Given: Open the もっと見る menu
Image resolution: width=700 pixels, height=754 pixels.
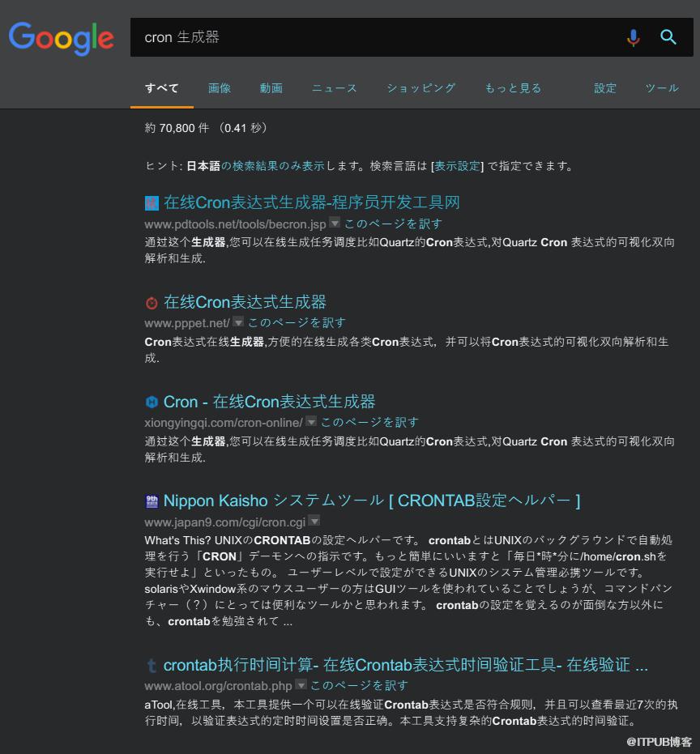Looking at the screenshot, I should coord(513,88).
